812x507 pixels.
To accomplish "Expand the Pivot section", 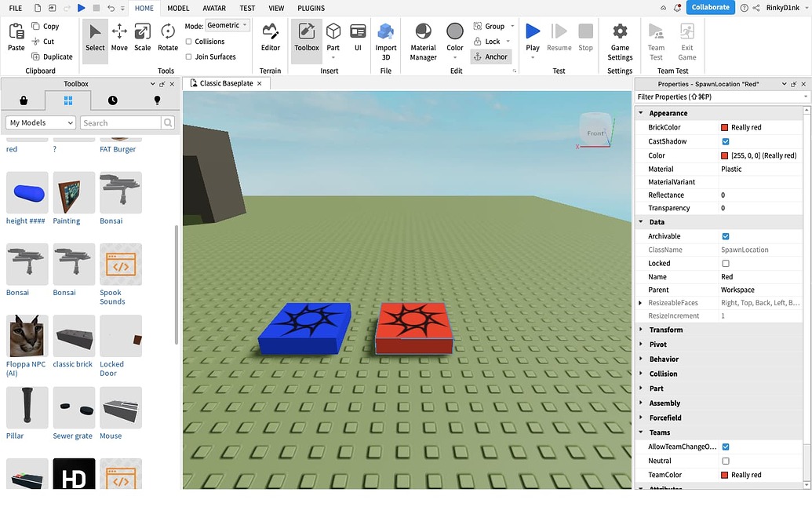I will coord(641,344).
